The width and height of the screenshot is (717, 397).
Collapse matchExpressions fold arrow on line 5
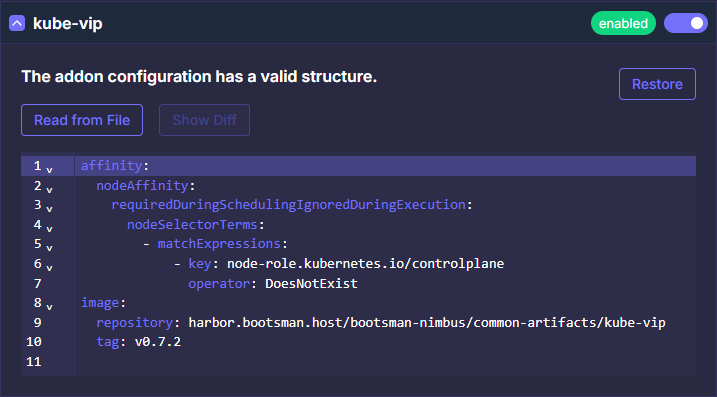click(49, 248)
